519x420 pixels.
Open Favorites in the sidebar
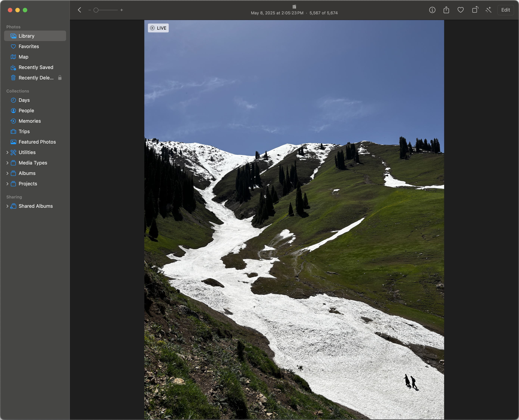(x=29, y=46)
